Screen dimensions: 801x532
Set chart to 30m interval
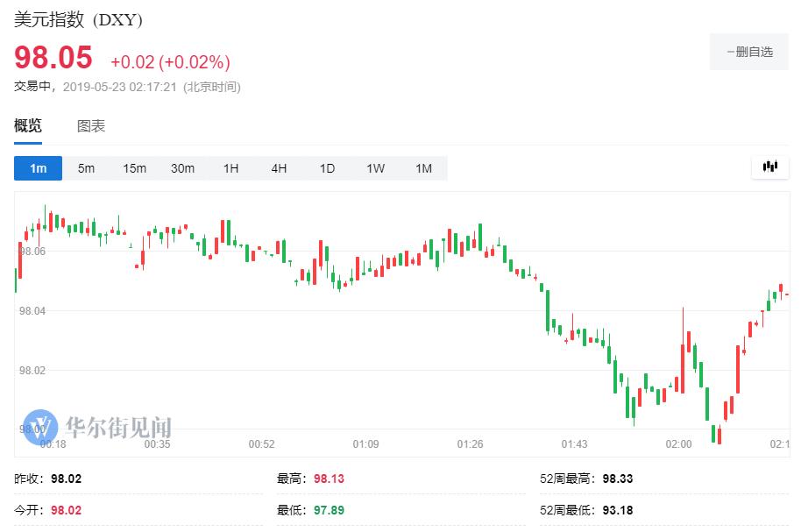pos(182,168)
